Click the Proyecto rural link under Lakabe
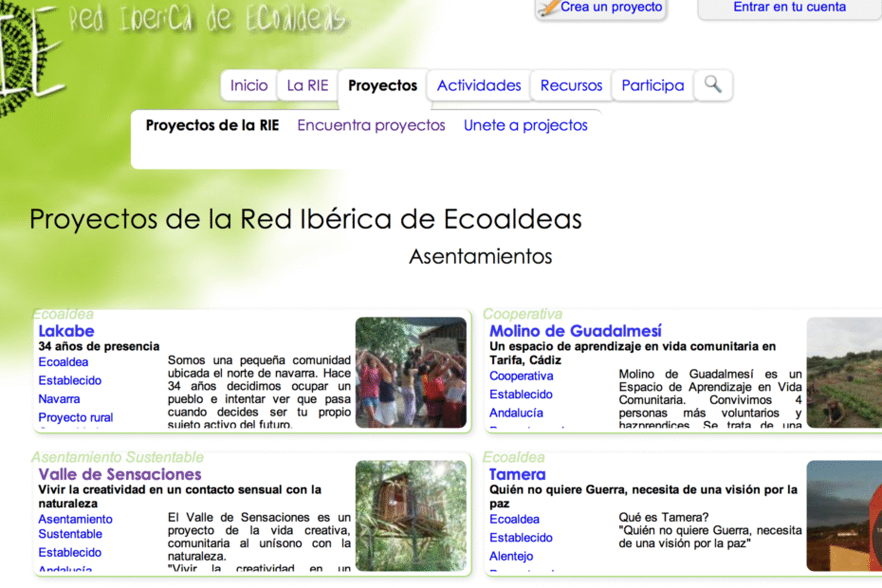 [x=75, y=417]
